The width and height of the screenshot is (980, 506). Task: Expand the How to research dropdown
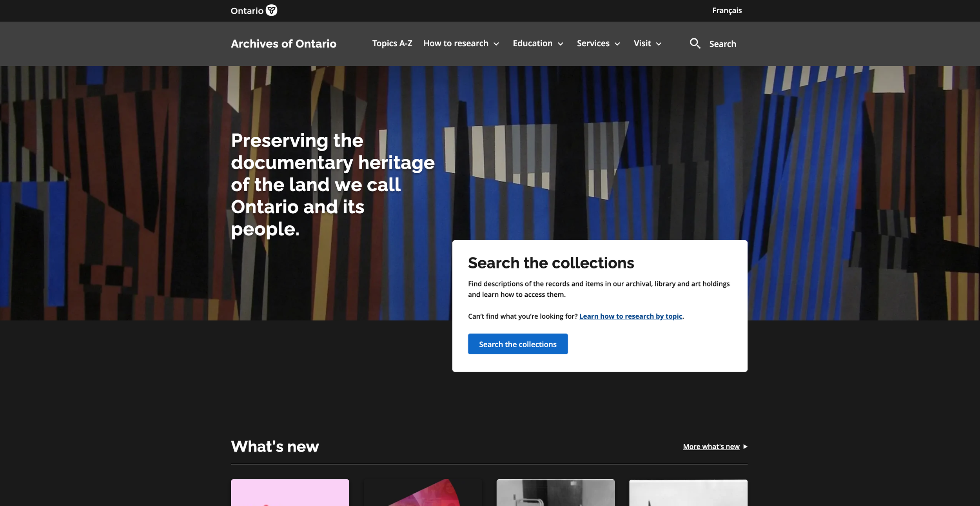point(461,43)
